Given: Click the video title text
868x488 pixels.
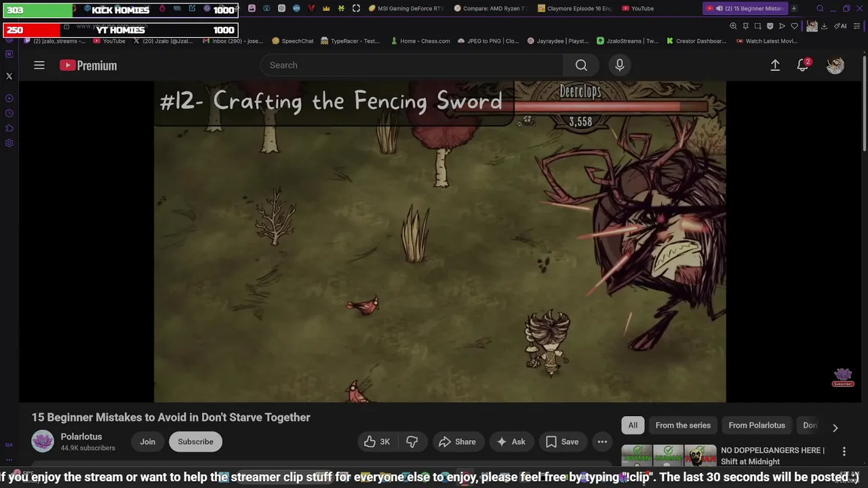Looking at the screenshot, I should pyautogui.click(x=171, y=418).
